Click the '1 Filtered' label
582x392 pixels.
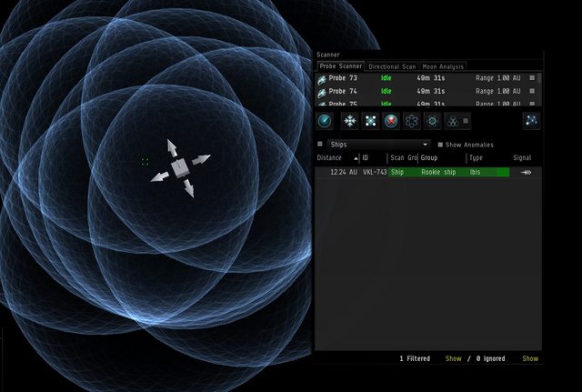(x=415, y=358)
